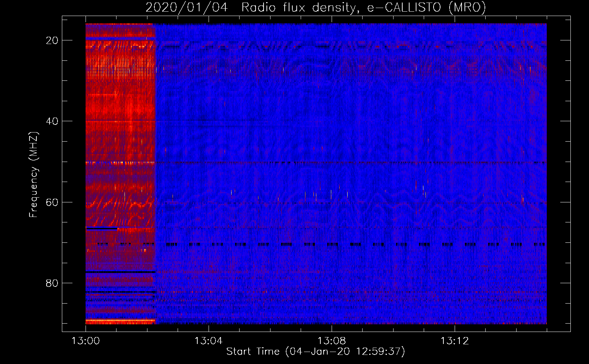
Task: Click the 13:12 time axis label
Action: point(454,341)
